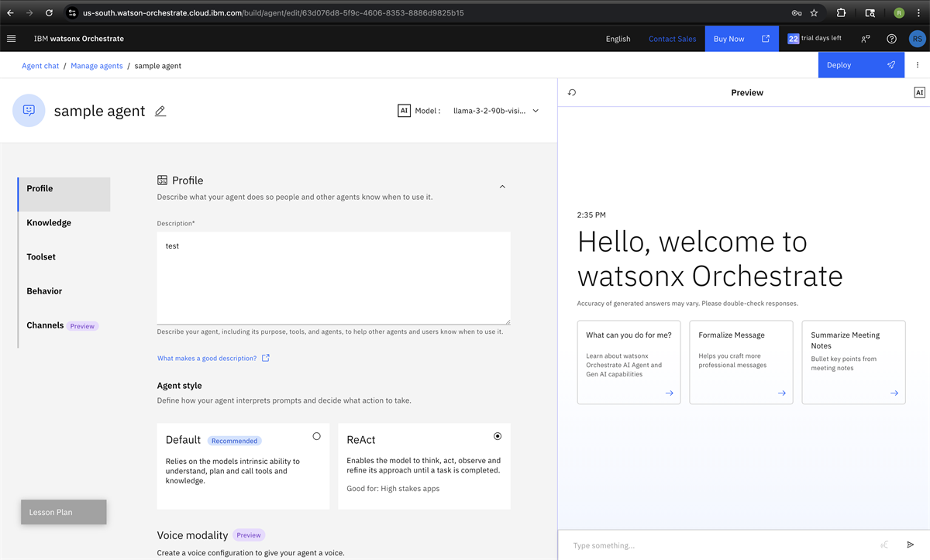Send the chat message with arrow icon

coord(911,545)
